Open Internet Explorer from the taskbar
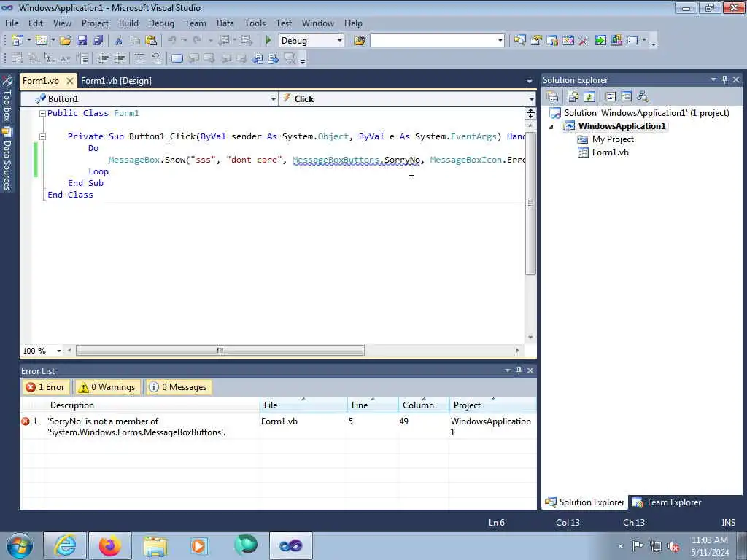 click(x=65, y=545)
